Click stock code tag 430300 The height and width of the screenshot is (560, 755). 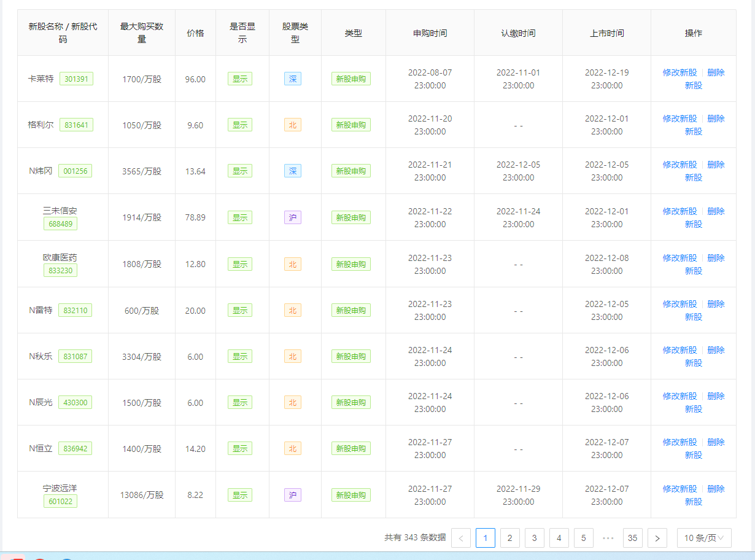[75, 403]
